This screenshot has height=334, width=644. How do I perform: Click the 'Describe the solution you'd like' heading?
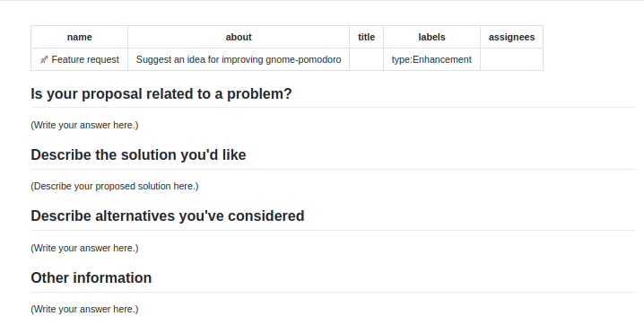(138, 155)
